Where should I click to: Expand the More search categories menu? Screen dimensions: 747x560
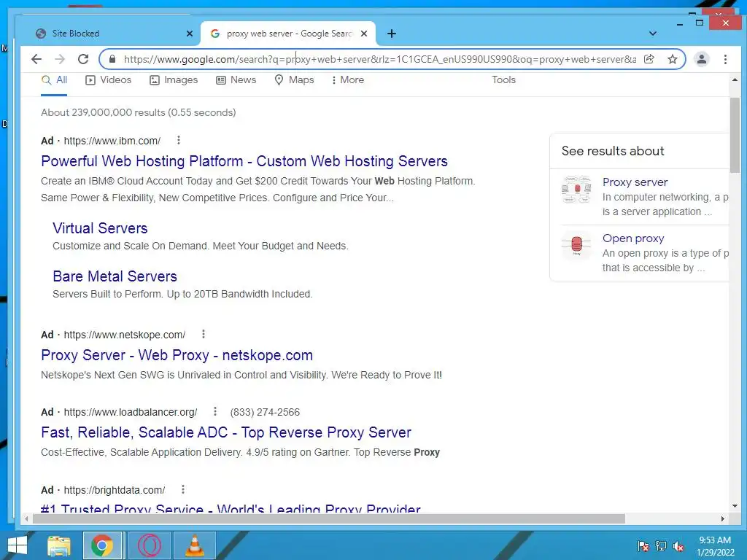348,80
